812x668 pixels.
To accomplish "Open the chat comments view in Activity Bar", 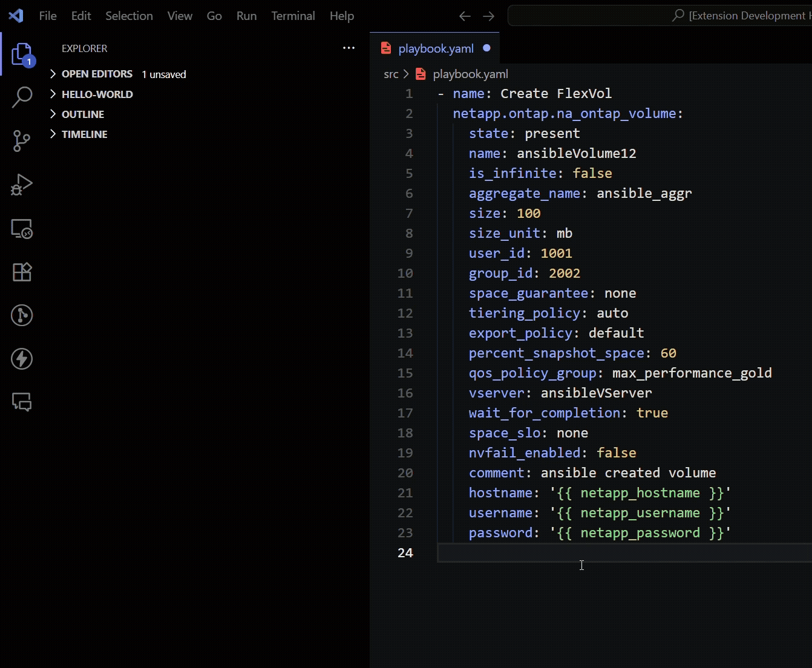I will click(22, 402).
